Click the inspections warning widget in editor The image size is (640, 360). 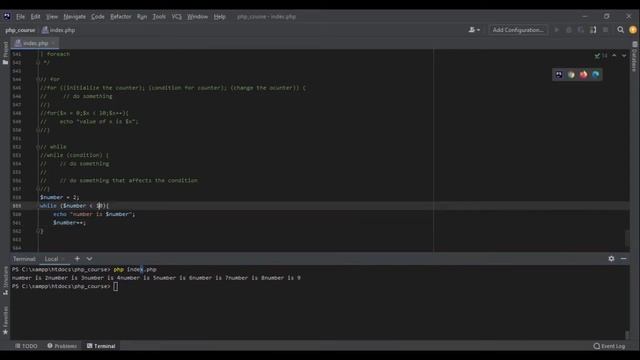601,56
